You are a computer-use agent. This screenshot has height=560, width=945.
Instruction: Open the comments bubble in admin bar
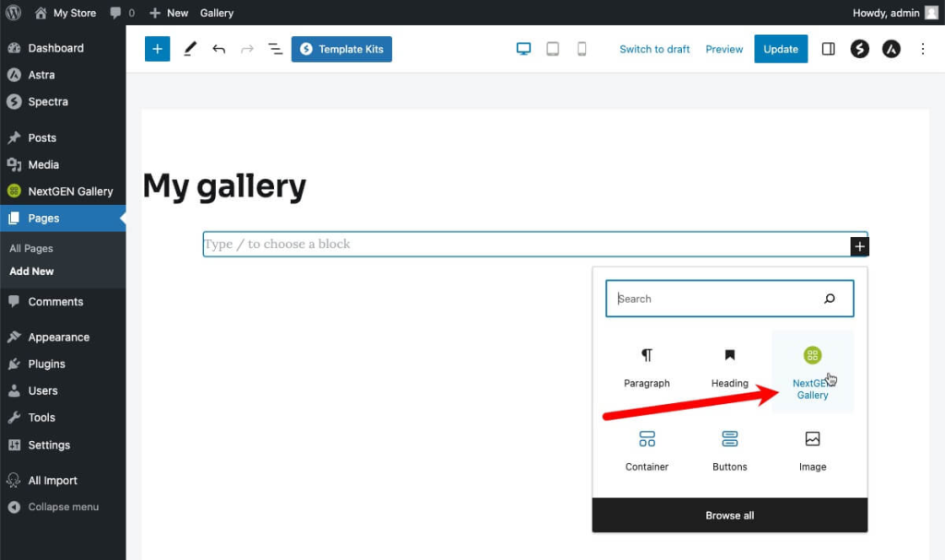pyautogui.click(x=123, y=13)
